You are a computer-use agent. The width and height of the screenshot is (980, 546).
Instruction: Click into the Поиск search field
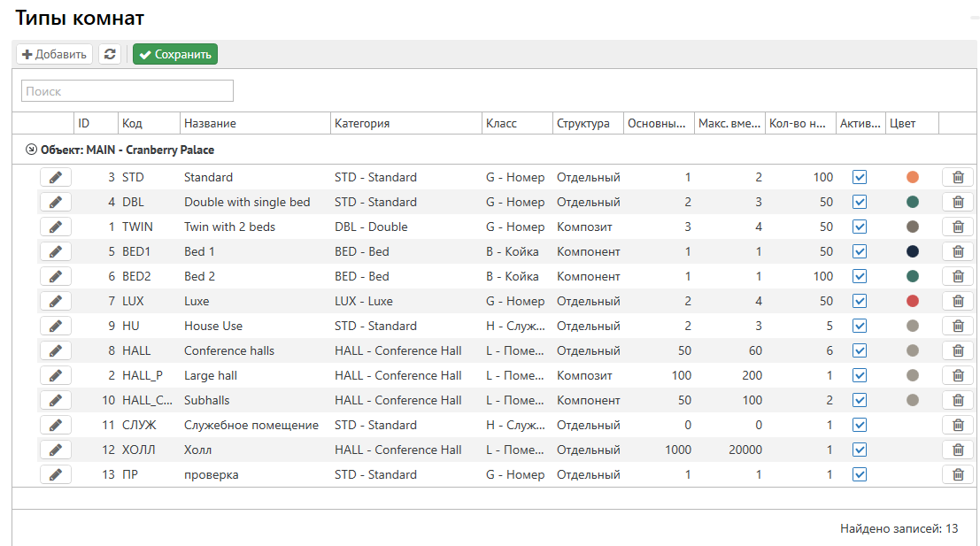click(x=127, y=91)
